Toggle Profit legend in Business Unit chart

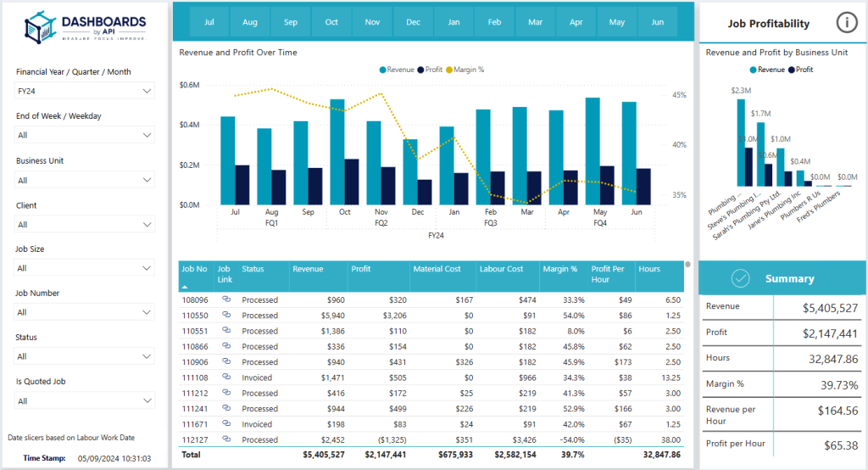tap(799, 70)
